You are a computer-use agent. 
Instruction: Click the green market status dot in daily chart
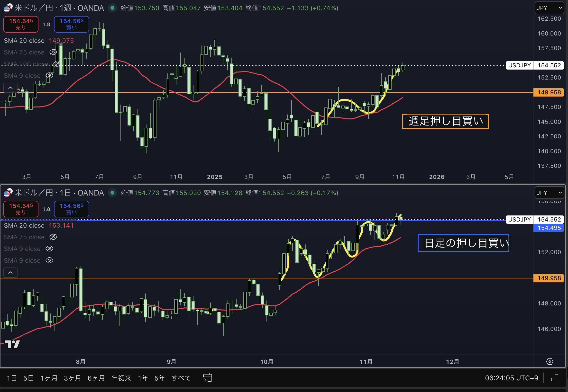click(113, 193)
